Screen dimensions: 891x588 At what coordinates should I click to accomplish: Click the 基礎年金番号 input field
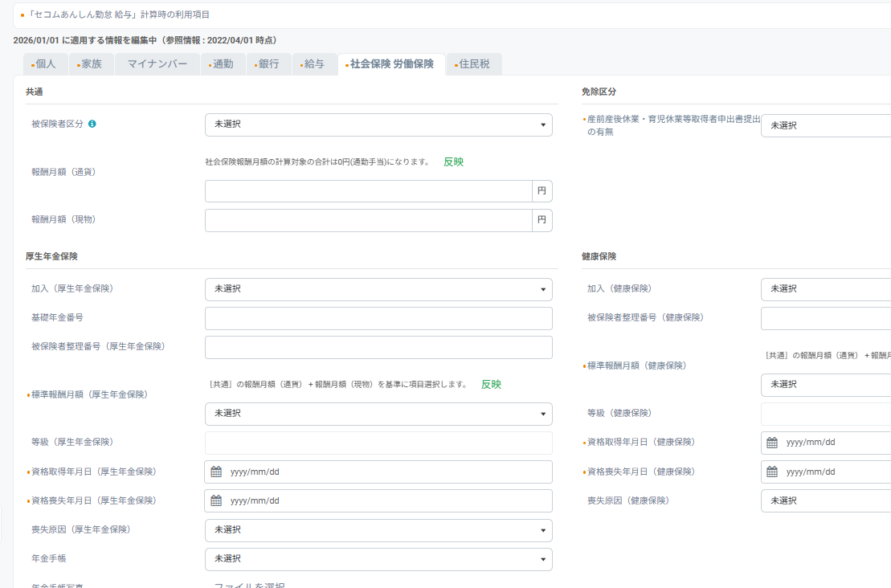[x=378, y=318]
